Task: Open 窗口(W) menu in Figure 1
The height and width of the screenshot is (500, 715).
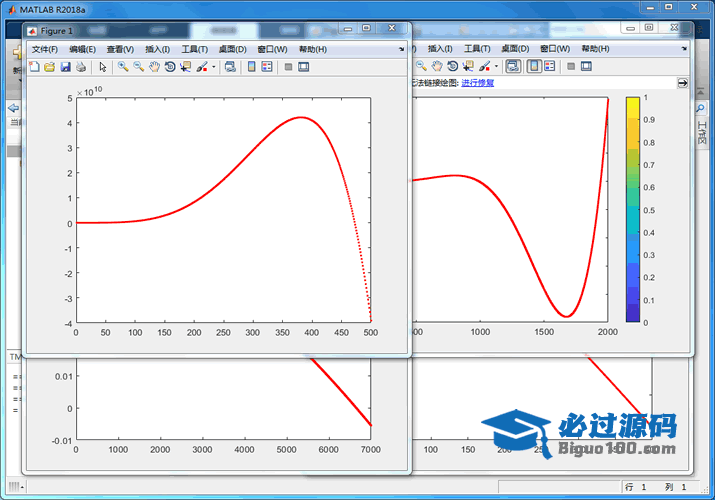Action: 272,49
